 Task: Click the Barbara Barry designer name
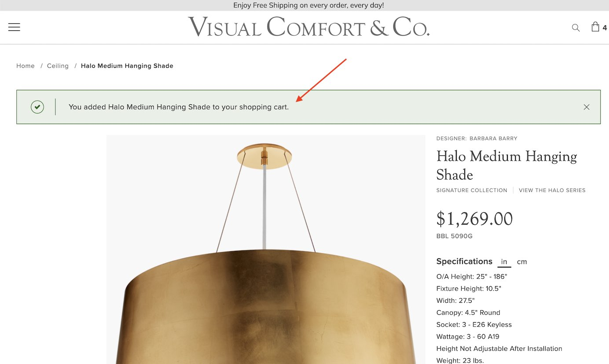pos(493,138)
